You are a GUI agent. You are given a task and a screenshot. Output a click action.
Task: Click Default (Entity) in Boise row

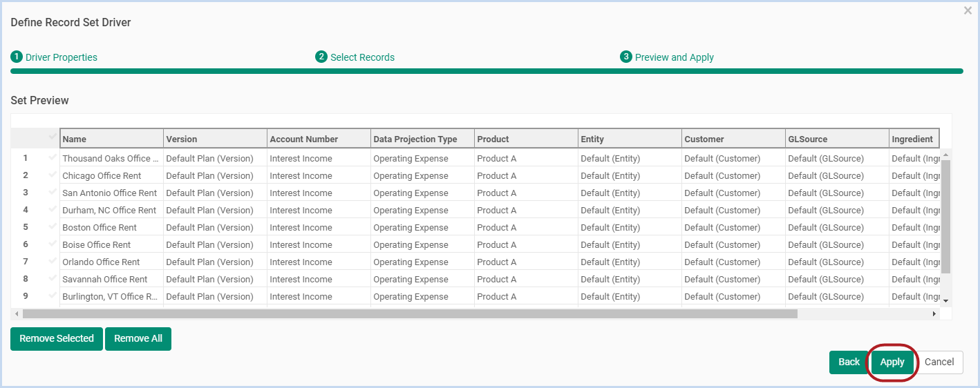click(x=630, y=244)
